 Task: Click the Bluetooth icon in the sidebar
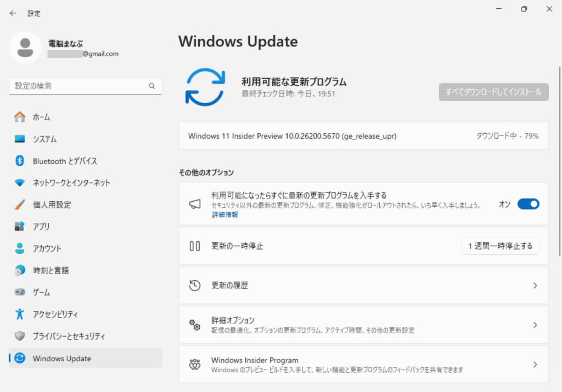click(20, 161)
